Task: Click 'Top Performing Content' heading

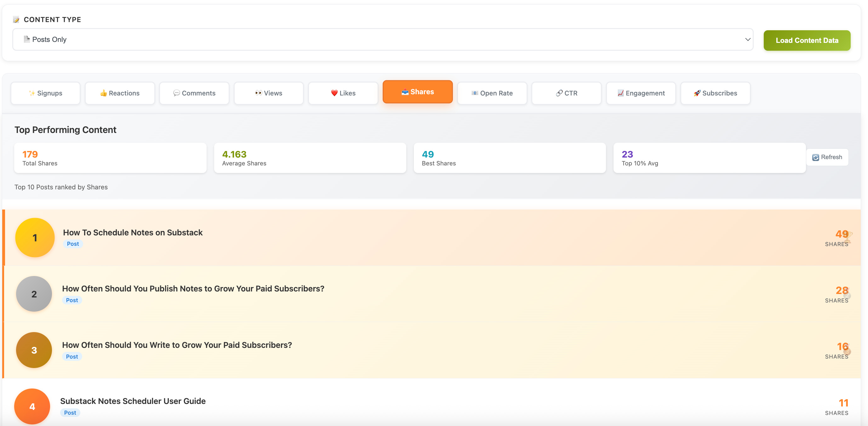Action: 66,130
